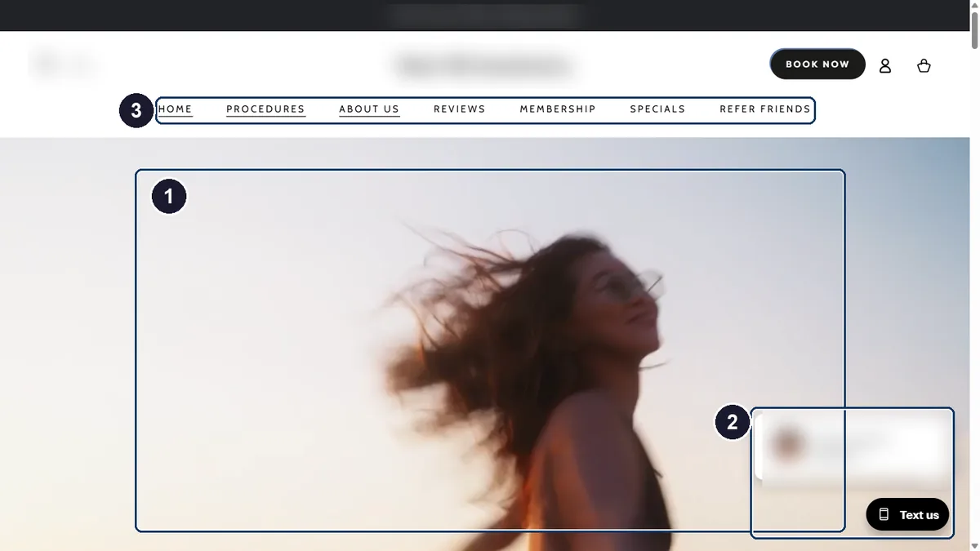The height and width of the screenshot is (551, 980).
Task: Open the REFER FRIENDS link
Action: (765, 109)
